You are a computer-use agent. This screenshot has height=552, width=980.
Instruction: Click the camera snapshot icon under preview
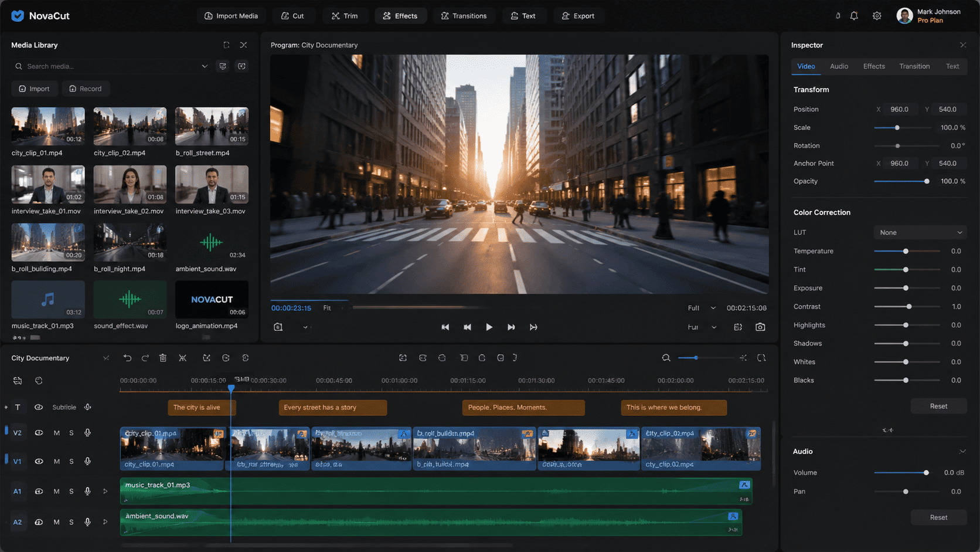pyautogui.click(x=760, y=327)
